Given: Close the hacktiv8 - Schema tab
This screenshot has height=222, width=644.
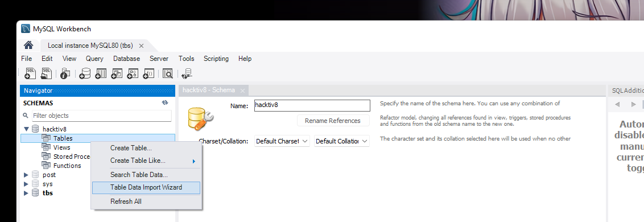Looking at the screenshot, I should pos(242,91).
